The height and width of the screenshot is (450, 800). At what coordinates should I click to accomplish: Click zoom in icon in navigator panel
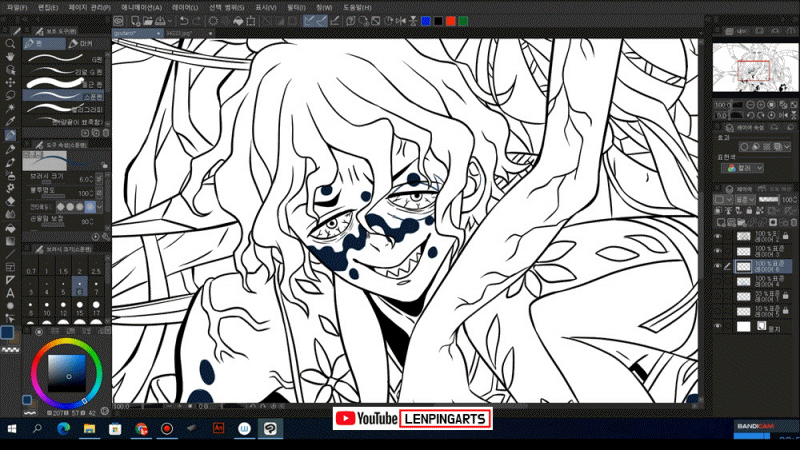click(x=761, y=105)
